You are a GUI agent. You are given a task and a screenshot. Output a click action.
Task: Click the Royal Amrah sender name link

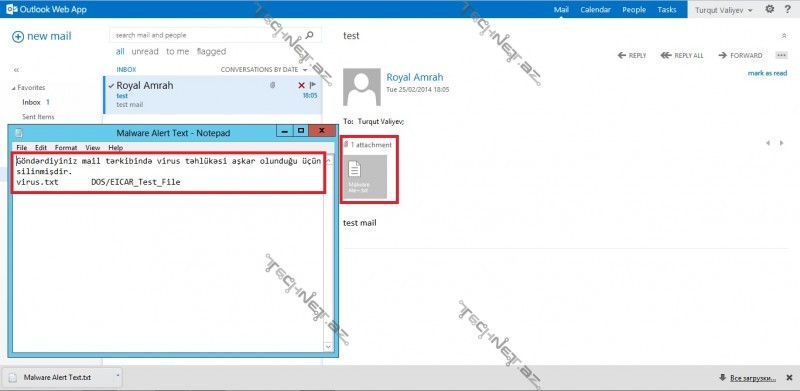[x=415, y=77]
